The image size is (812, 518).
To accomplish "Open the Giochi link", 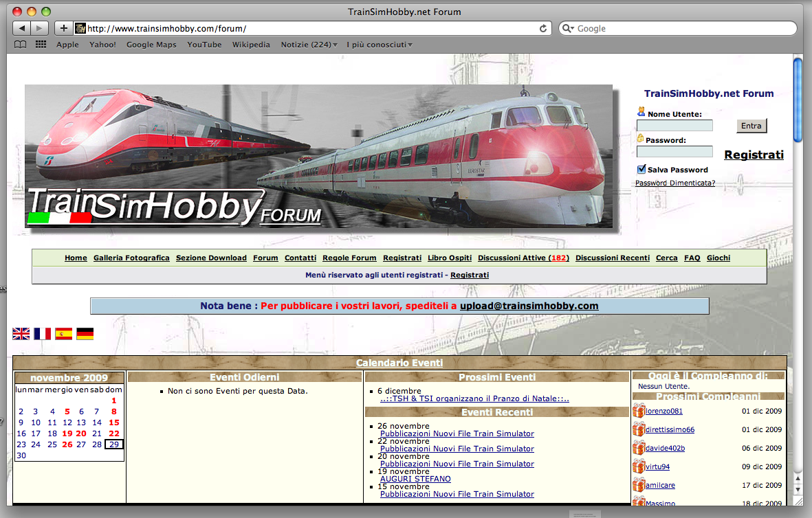I will point(718,258).
